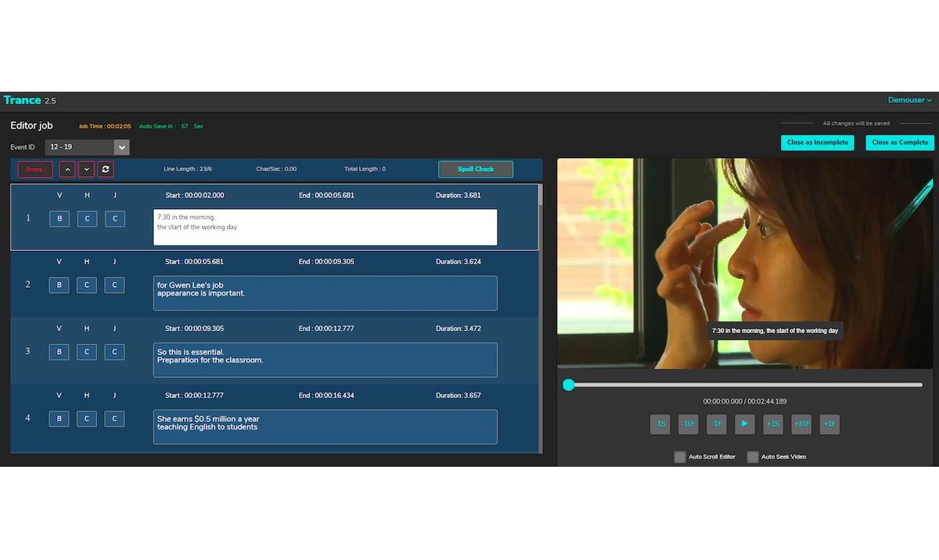Image resolution: width=939 pixels, height=560 pixels.
Task: Click the Errors indicator icon
Action: (x=34, y=169)
